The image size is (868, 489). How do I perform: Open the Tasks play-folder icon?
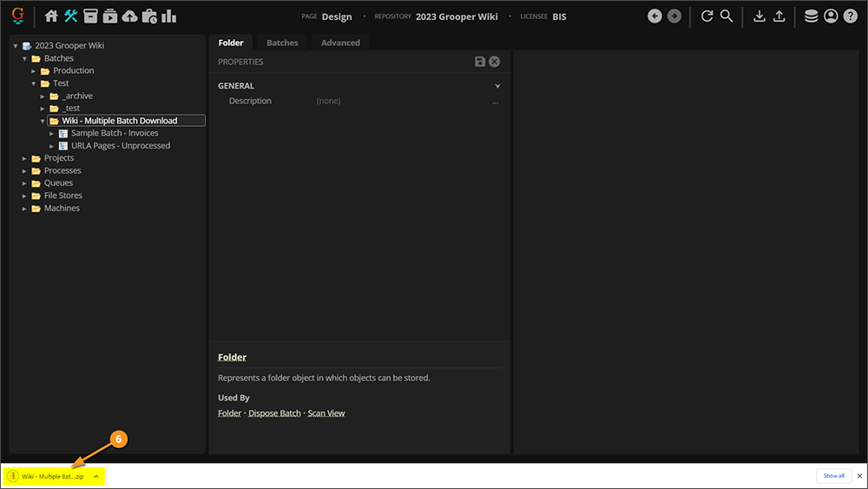(110, 16)
